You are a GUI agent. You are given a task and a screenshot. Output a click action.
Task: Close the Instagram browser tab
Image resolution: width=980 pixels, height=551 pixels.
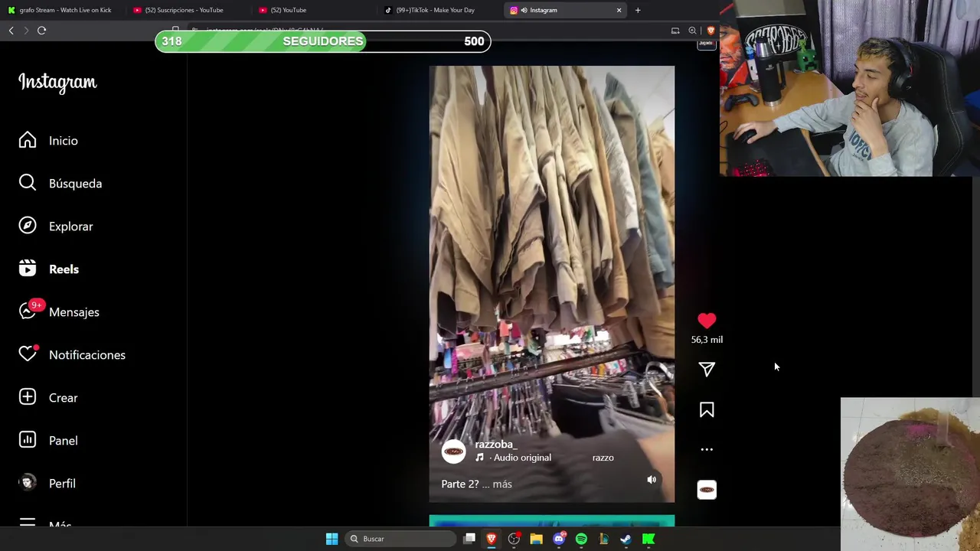[x=619, y=10]
